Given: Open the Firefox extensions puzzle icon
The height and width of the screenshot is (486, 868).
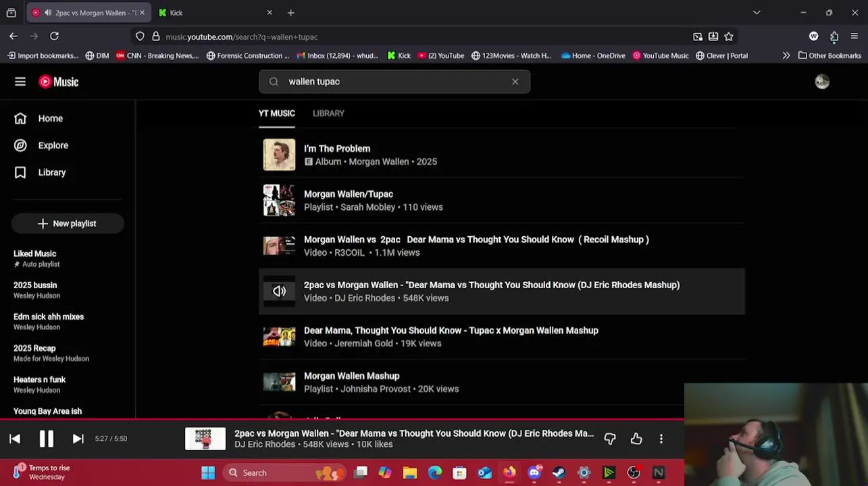Looking at the screenshot, I should (x=834, y=36).
